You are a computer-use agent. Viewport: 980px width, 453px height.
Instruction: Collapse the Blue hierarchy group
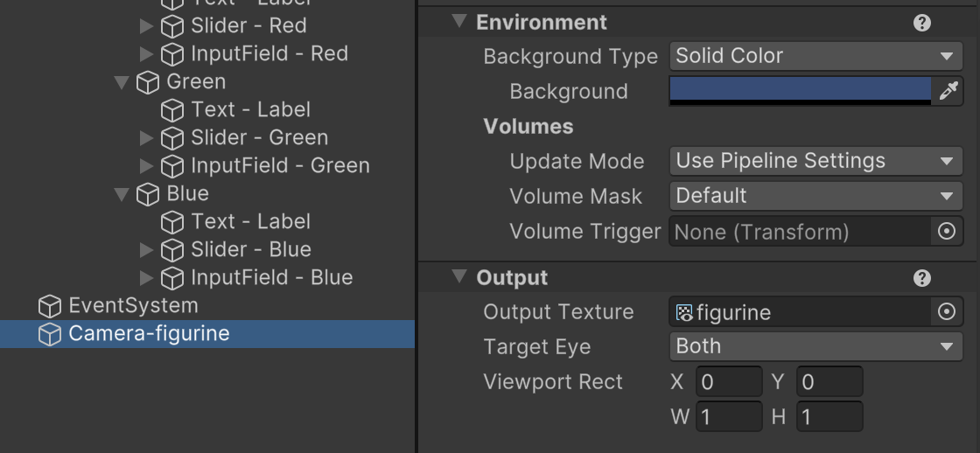click(122, 194)
